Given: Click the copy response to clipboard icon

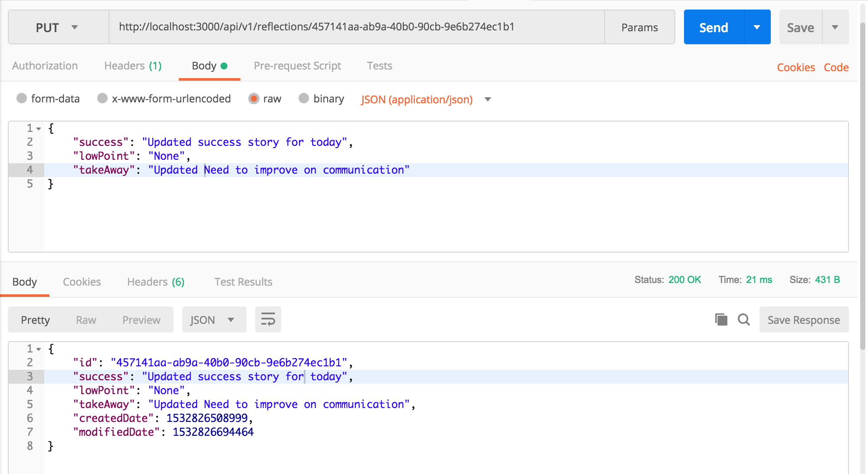Looking at the screenshot, I should [721, 320].
